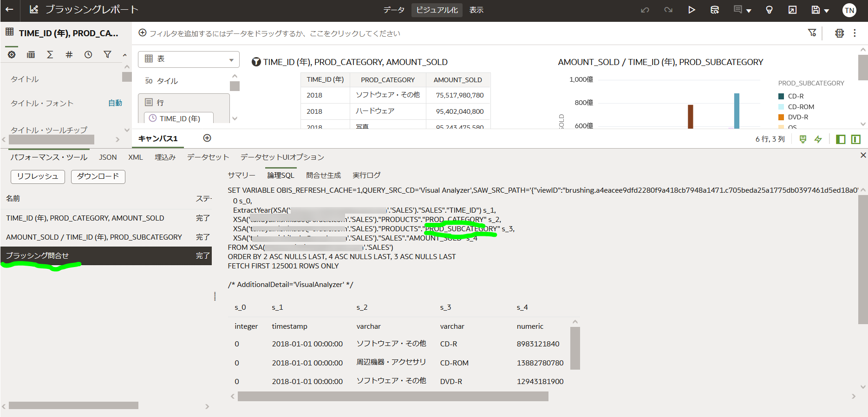Open insights lightbulb icon
The image size is (868, 417).
pos(769,10)
